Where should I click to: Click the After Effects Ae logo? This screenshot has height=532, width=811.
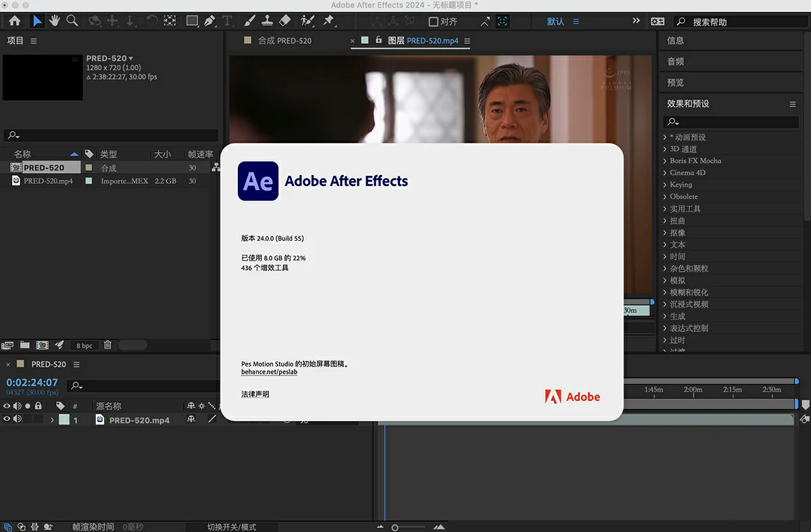pyautogui.click(x=258, y=181)
